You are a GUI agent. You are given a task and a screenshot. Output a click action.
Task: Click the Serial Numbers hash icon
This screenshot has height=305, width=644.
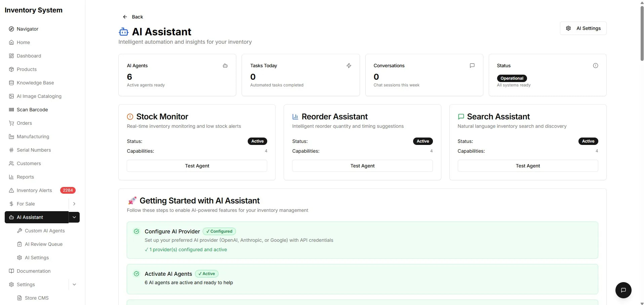pos(11,150)
